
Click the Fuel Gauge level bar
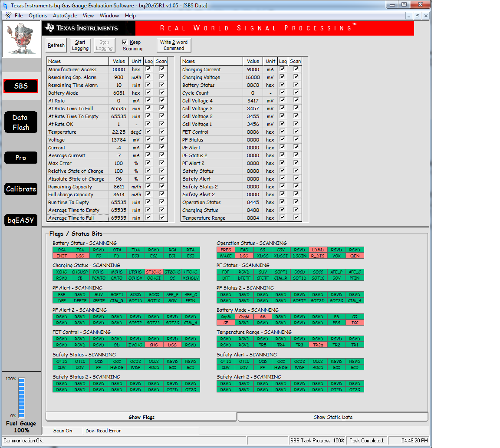click(x=21, y=398)
